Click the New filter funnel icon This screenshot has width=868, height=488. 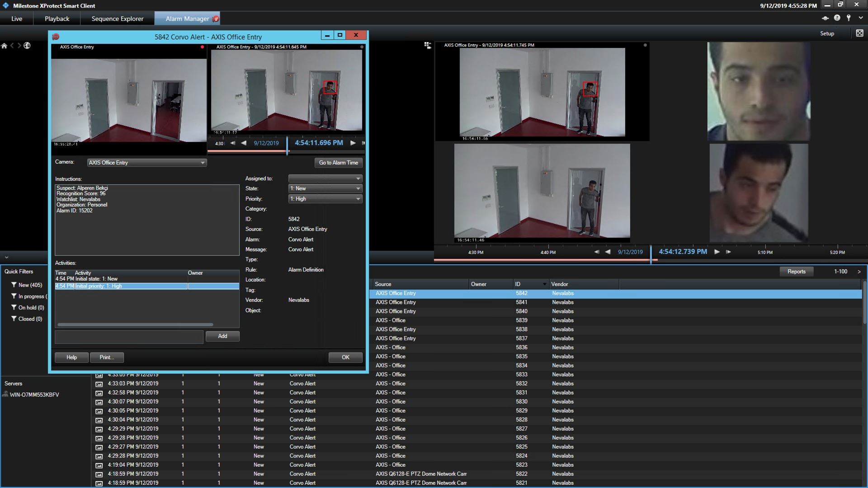(14, 285)
